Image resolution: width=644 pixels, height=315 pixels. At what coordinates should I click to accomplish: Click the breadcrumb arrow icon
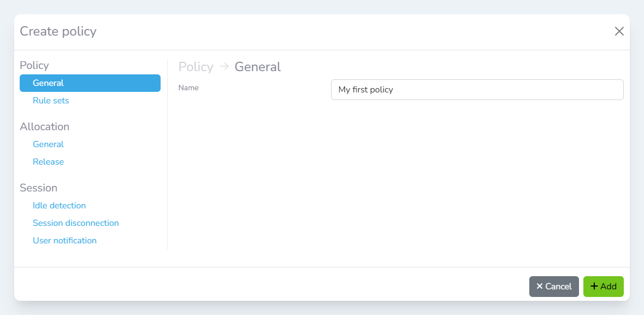[224, 67]
